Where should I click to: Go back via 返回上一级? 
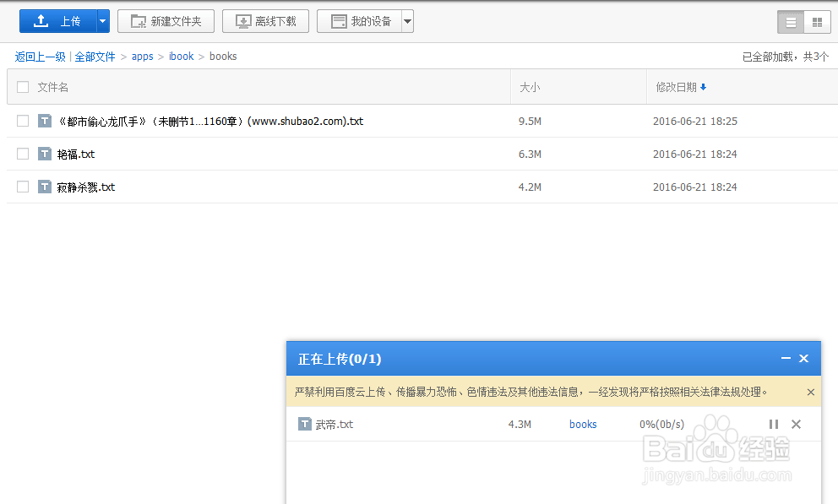[40, 57]
